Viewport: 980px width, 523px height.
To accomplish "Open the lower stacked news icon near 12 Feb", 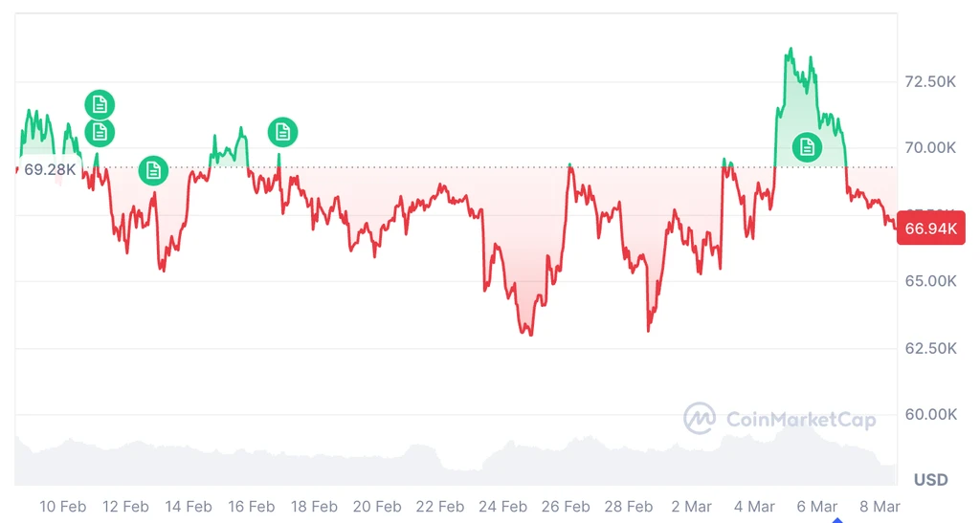I will [100, 132].
